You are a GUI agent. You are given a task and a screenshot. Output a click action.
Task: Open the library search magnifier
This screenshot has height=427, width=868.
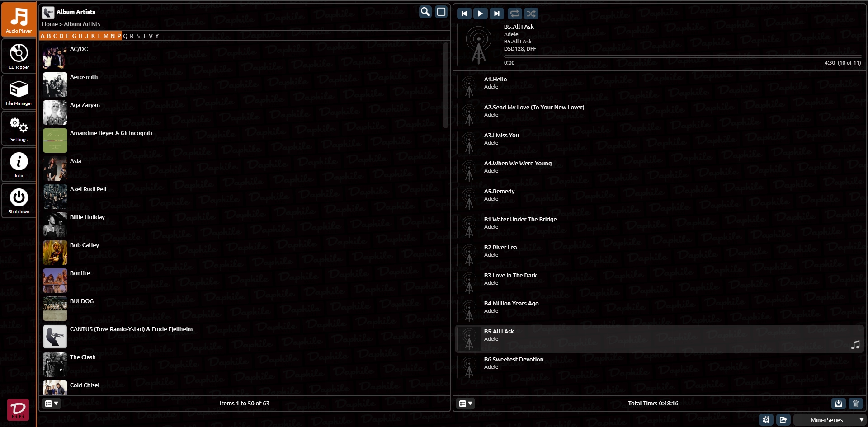425,12
